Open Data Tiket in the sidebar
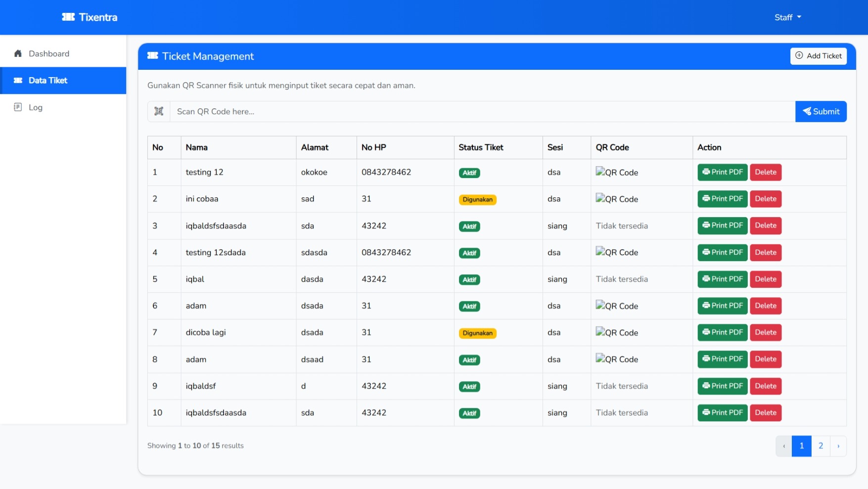868x489 pixels. [48, 81]
